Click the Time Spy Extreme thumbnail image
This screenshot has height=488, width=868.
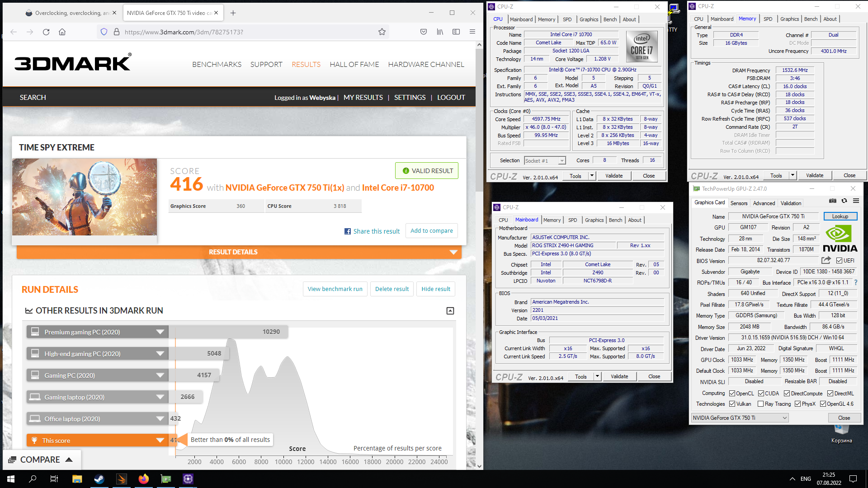[x=85, y=197]
